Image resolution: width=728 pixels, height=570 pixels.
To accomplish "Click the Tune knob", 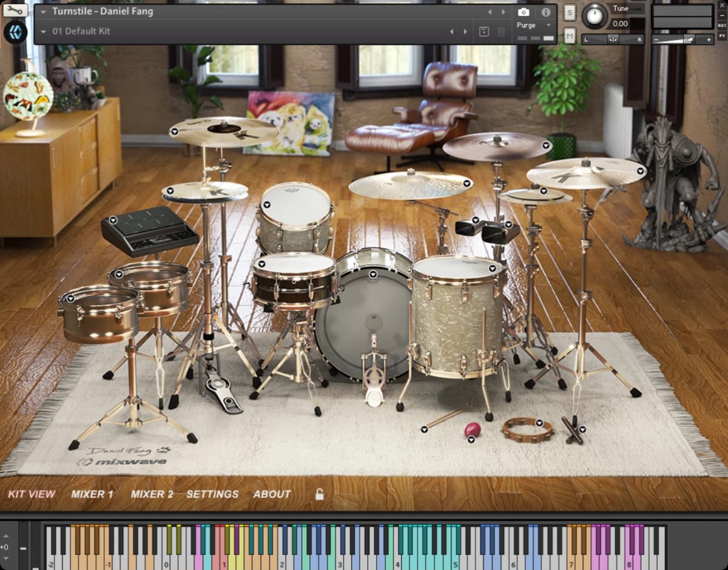I will (595, 16).
